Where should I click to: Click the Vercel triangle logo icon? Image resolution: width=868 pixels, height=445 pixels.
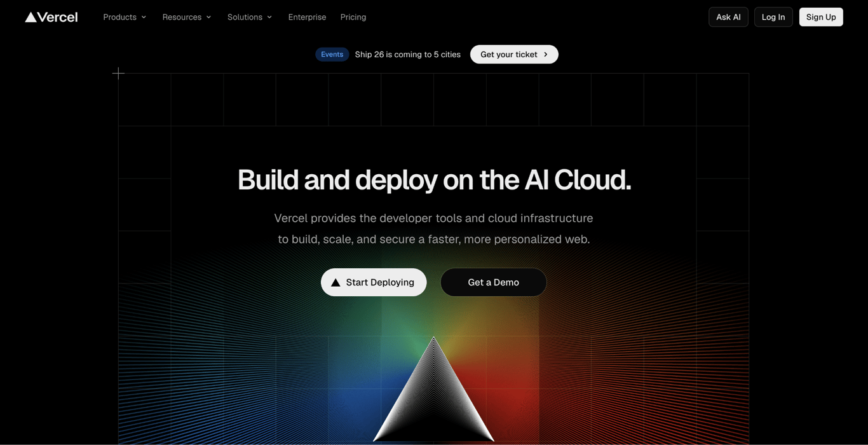click(31, 17)
